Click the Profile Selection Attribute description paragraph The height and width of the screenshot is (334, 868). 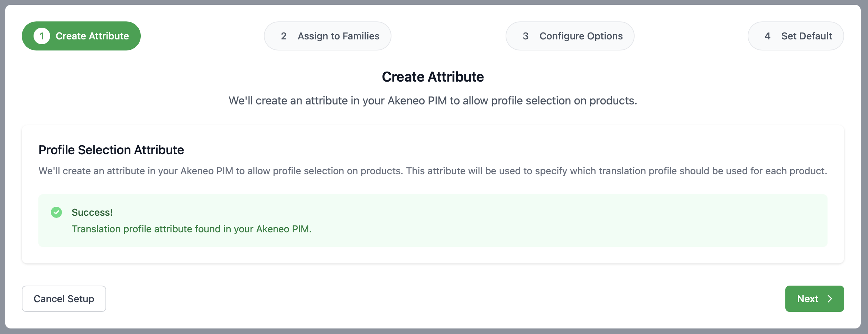pyautogui.click(x=433, y=171)
